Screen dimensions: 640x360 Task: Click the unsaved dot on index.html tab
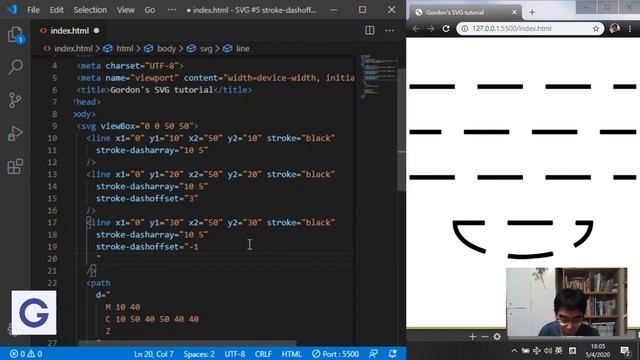point(96,31)
